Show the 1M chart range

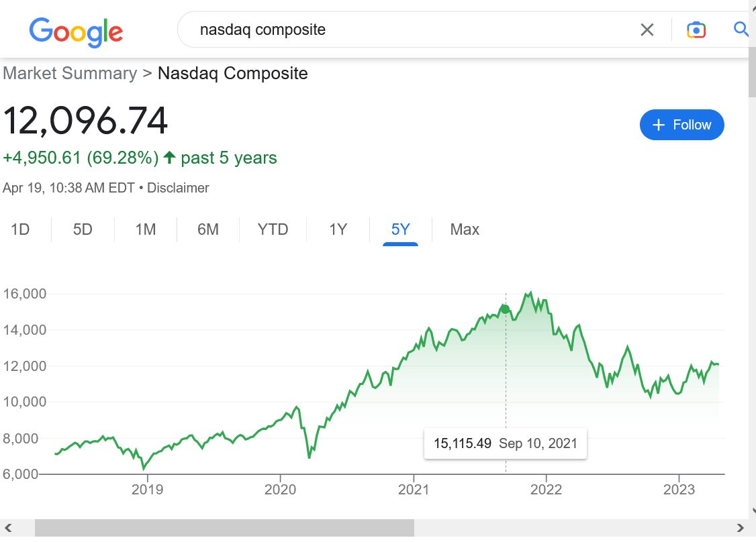[x=146, y=229]
